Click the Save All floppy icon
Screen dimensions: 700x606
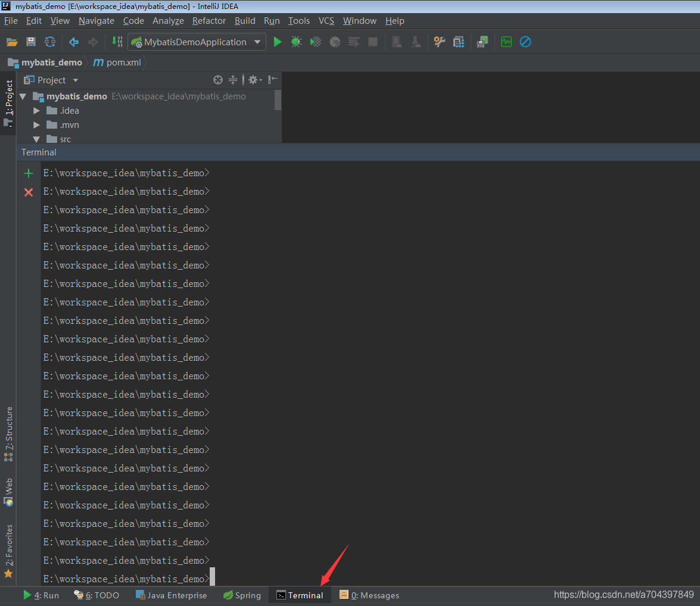click(x=31, y=42)
